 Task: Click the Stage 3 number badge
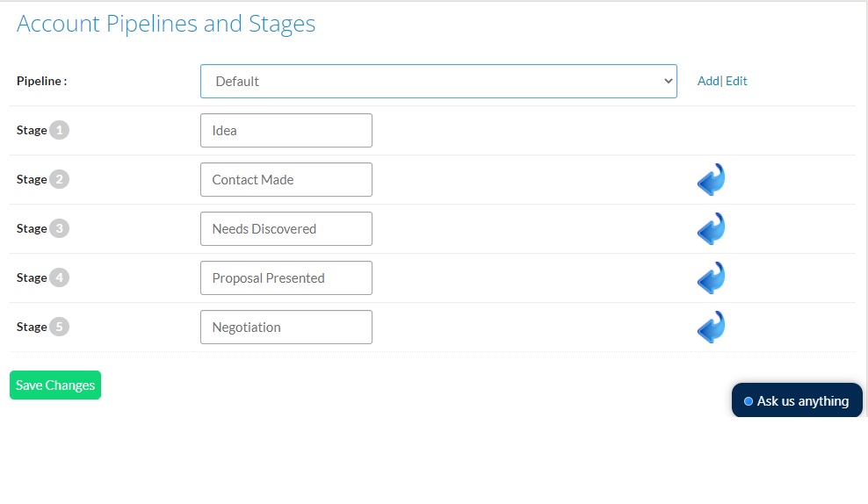point(59,228)
